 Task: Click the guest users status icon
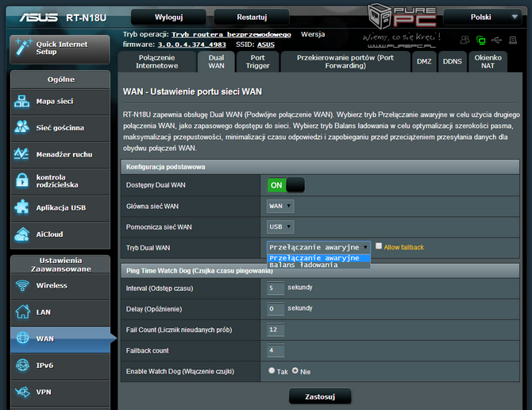465,40
